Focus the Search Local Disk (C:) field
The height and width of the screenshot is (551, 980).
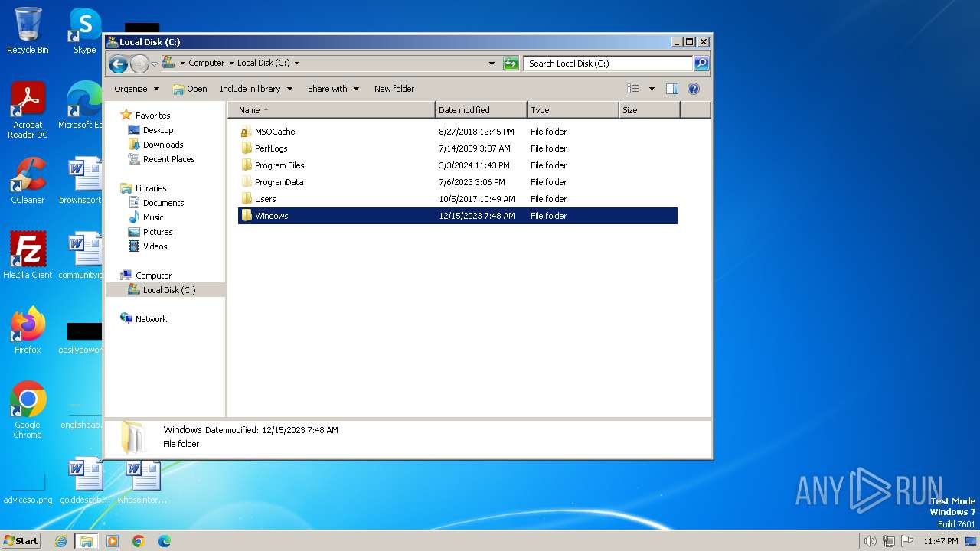point(609,64)
